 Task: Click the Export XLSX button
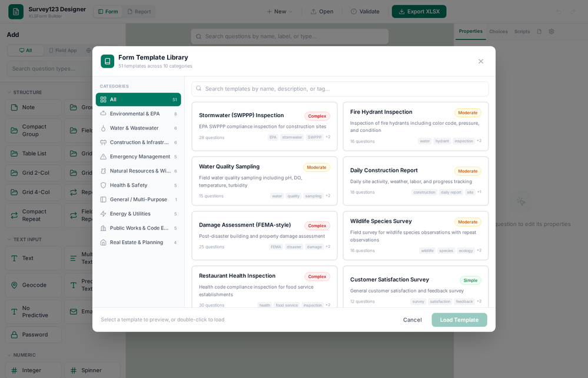tap(419, 12)
